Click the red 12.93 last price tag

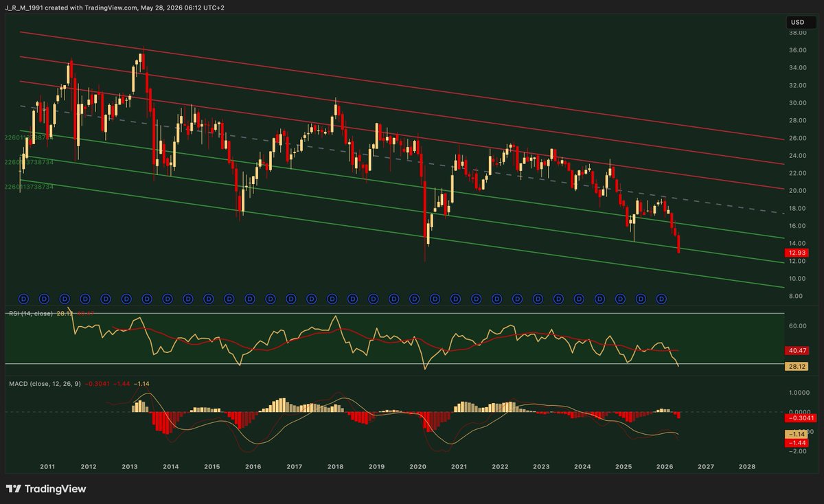796,253
